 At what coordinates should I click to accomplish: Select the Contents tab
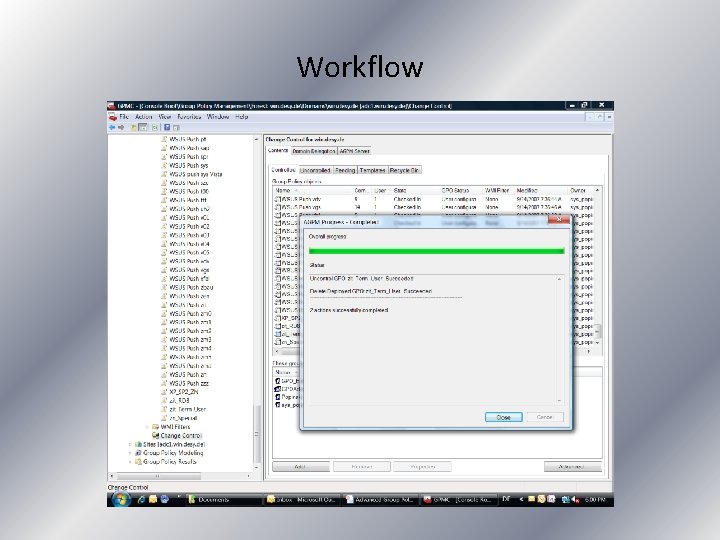point(278,150)
